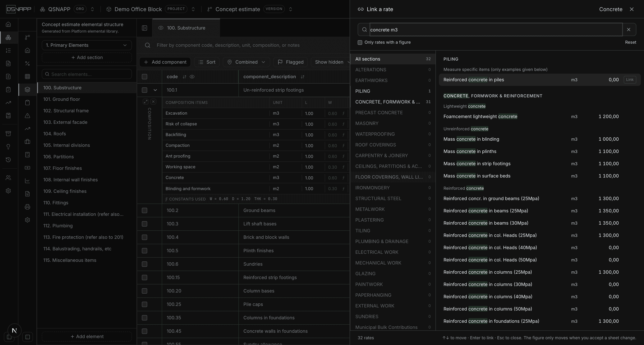Open the table grid icon in sidebar

click(x=27, y=76)
